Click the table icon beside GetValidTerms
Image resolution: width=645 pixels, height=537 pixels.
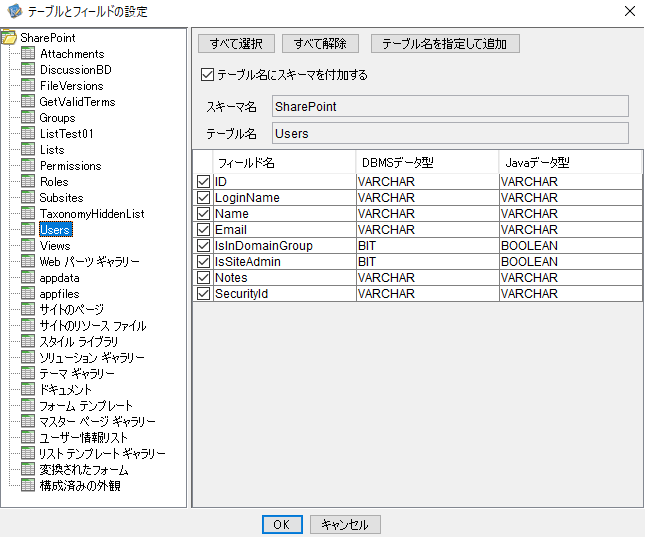28,101
